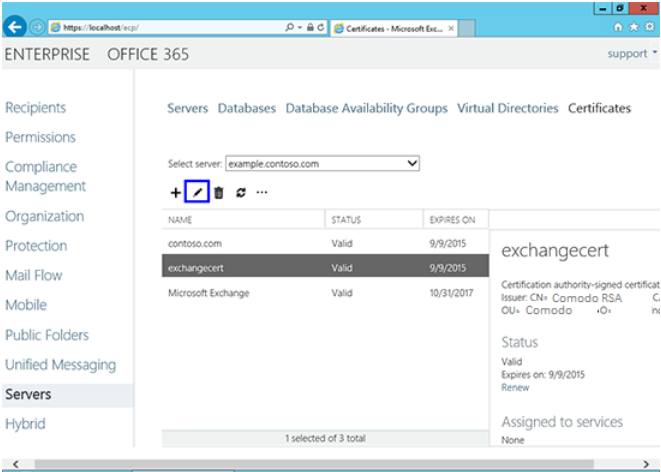
Task: Click Valid status of contoso.com row
Action: 342,244
